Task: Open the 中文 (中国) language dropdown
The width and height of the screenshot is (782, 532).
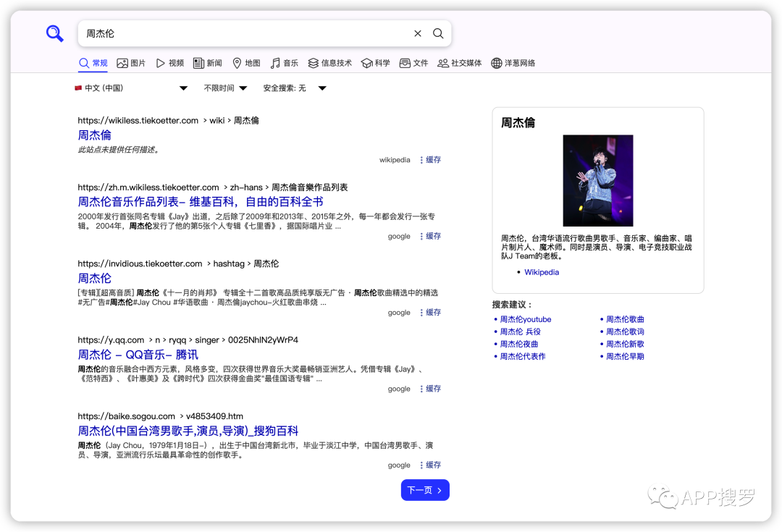Action: point(131,88)
